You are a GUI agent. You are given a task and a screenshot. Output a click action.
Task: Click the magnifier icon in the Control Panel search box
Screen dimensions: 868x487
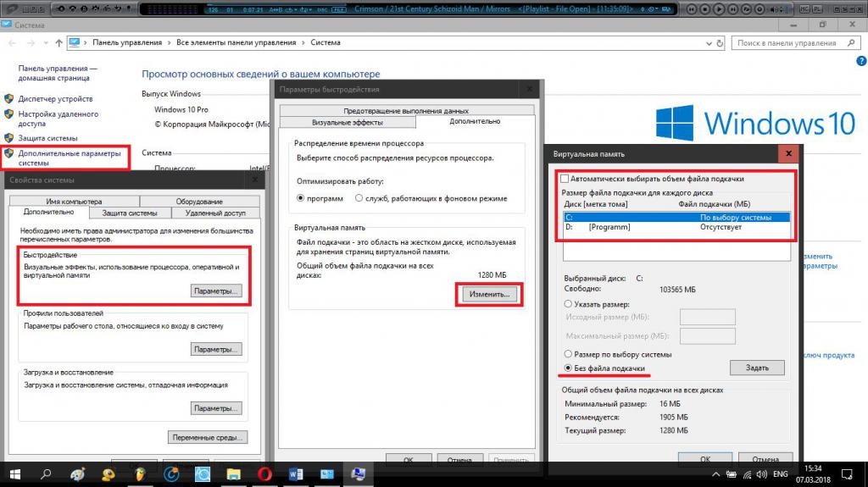pyautogui.click(x=851, y=42)
